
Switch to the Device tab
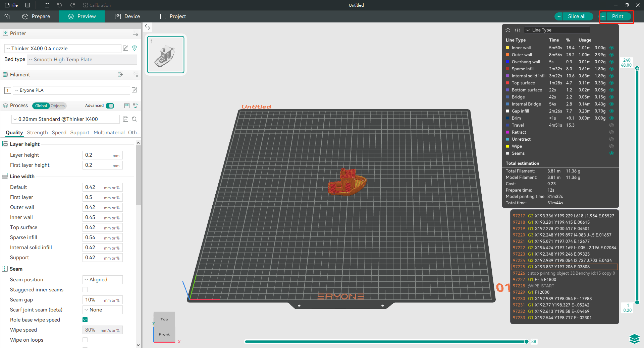point(127,16)
